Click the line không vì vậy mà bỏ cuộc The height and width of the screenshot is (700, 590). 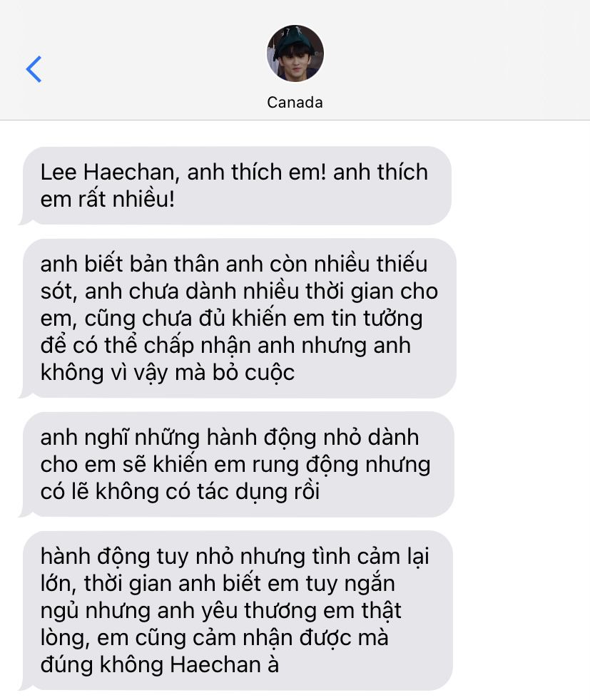point(168,373)
